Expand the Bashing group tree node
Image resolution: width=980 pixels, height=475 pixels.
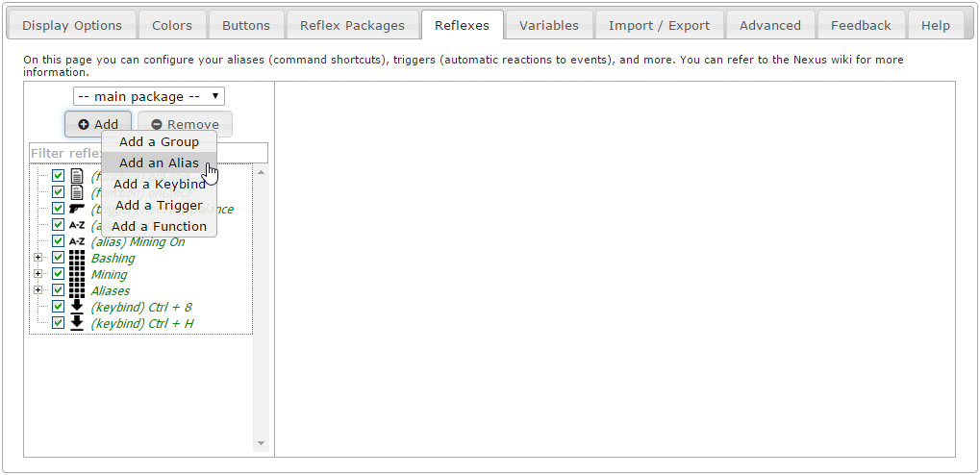[38, 258]
